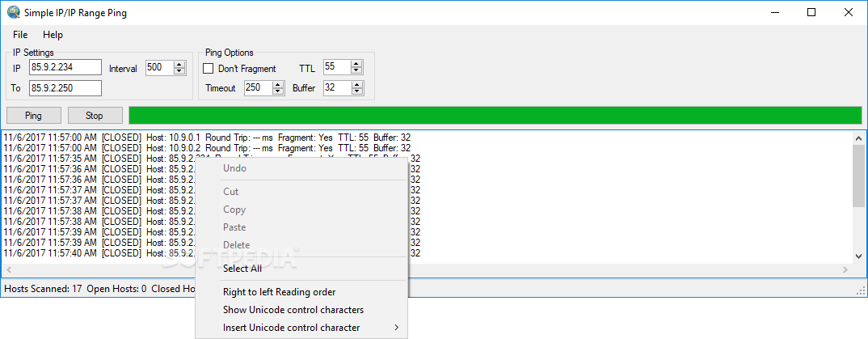Click the horizontal scrollbar right arrow
This screenshot has width=868, height=339.
845,269
